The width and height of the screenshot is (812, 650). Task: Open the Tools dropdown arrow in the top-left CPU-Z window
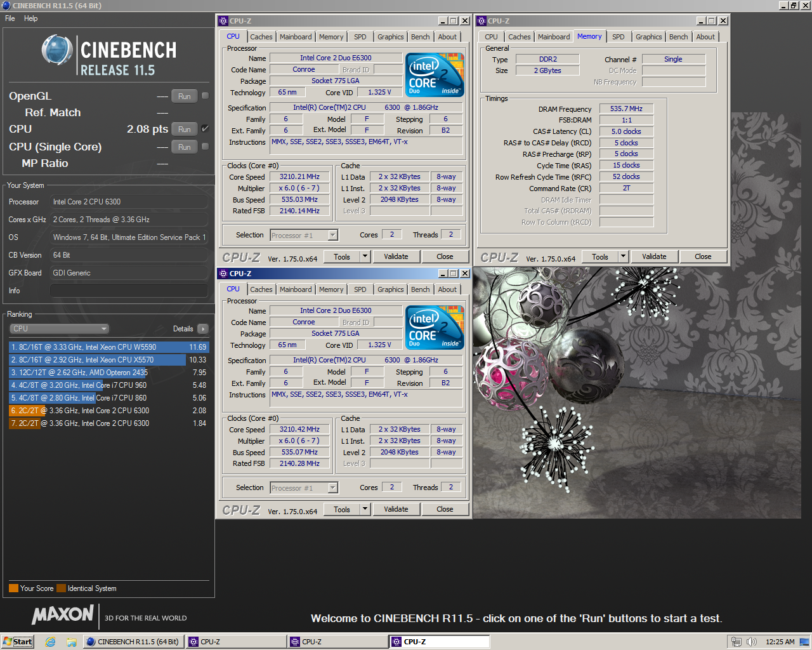pyautogui.click(x=365, y=256)
